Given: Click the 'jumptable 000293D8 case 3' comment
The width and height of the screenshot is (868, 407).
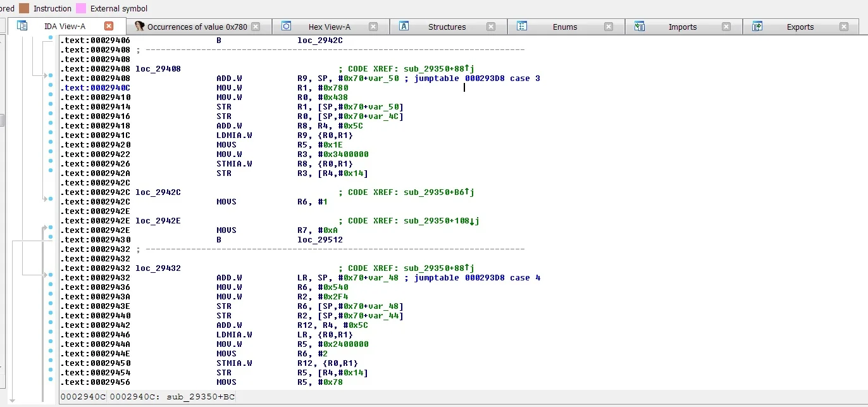Looking at the screenshot, I should [477, 78].
